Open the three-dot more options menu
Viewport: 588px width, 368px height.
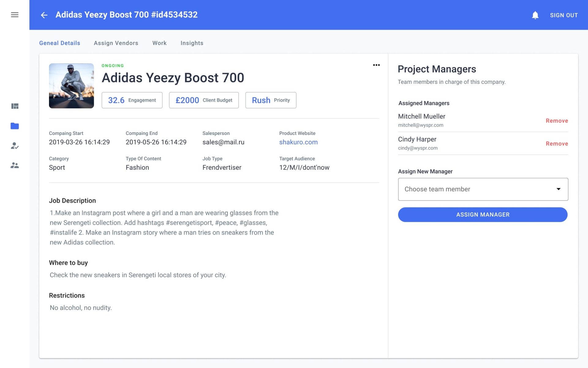coord(376,65)
